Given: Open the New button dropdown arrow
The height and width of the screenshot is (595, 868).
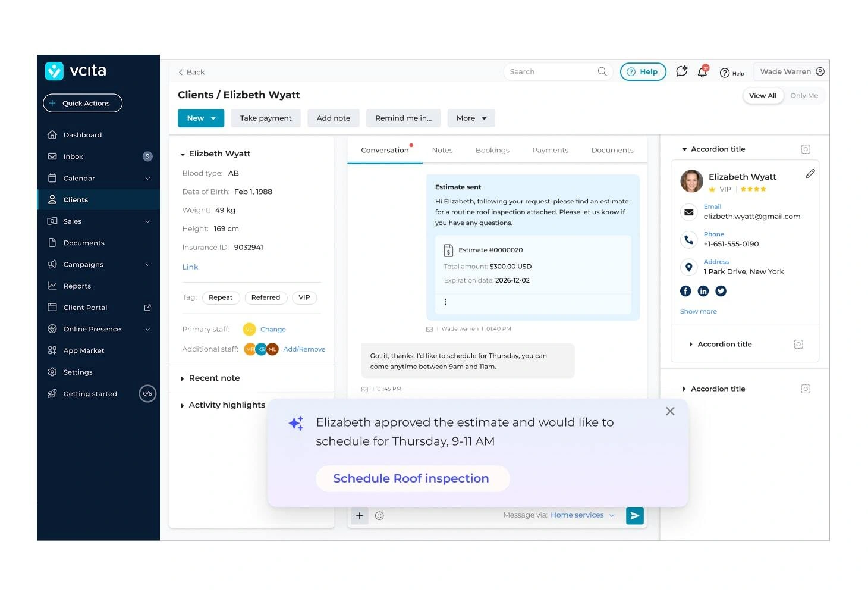Looking at the screenshot, I should [x=214, y=118].
